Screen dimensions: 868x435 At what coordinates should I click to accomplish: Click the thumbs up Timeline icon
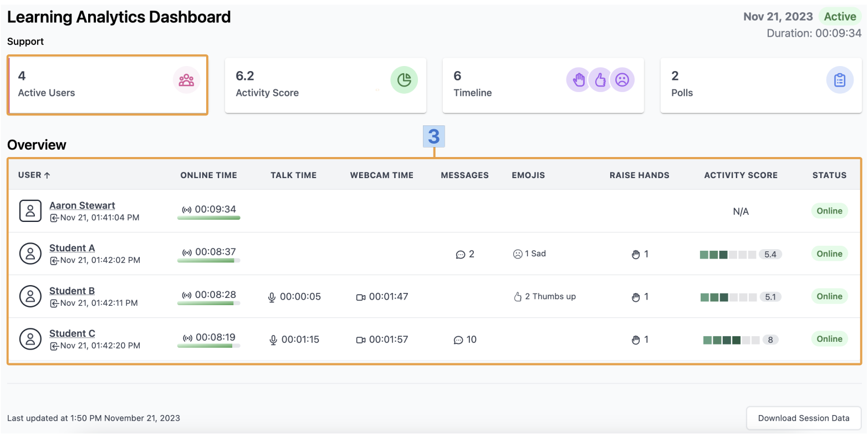click(600, 80)
